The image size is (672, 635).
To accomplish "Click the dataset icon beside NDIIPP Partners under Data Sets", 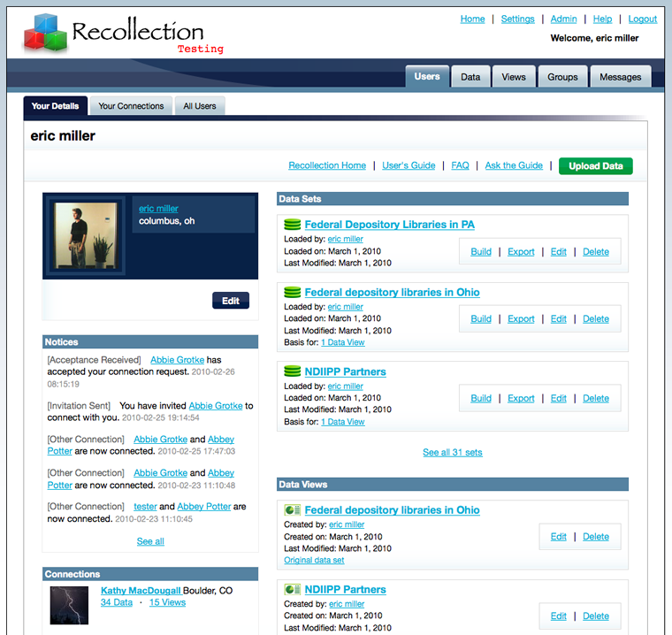I will tap(293, 371).
